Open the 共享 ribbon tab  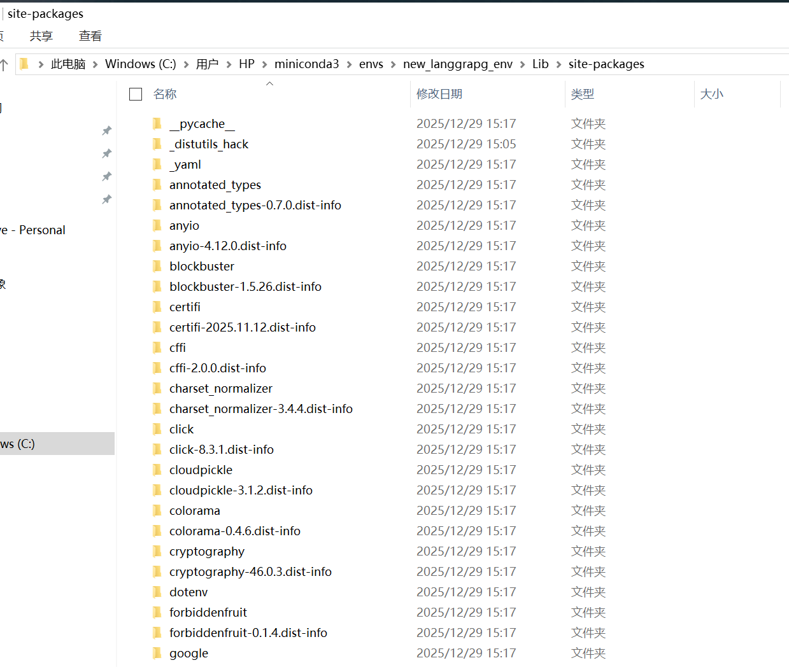pyautogui.click(x=41, y=36)
